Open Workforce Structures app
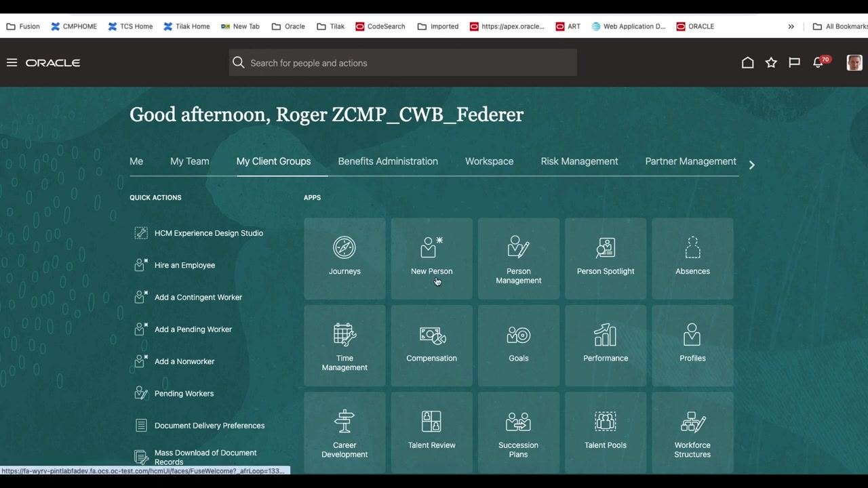868x488 pixels. coord(692,432)
